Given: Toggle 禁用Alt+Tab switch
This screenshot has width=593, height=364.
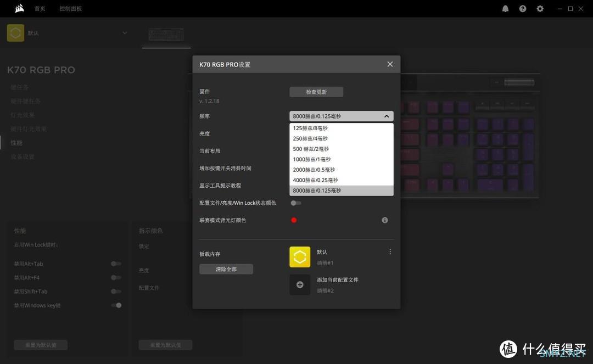Looking at the screenshot, I should click(116, 264).
